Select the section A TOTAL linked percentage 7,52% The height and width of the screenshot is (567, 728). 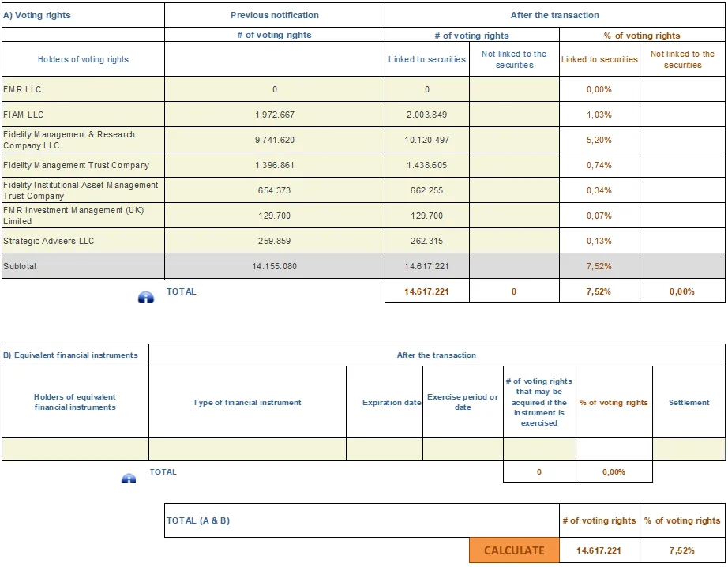coord(599,291)
